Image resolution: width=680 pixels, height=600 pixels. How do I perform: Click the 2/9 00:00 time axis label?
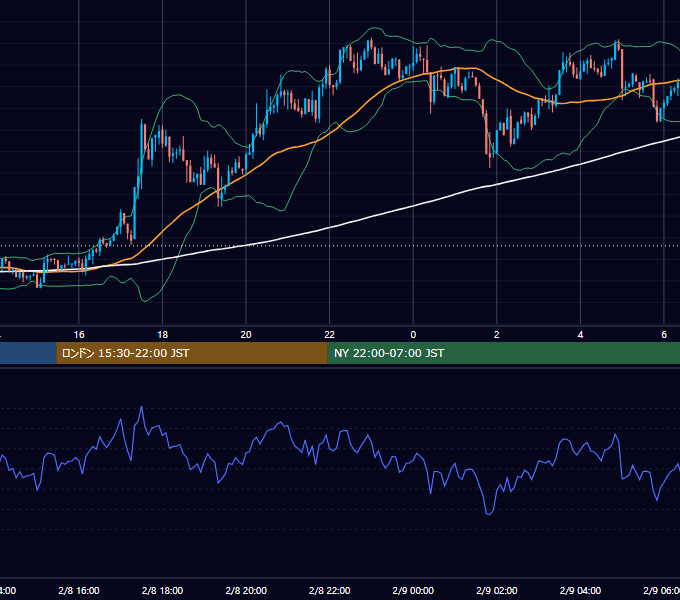tap(413, 590)
